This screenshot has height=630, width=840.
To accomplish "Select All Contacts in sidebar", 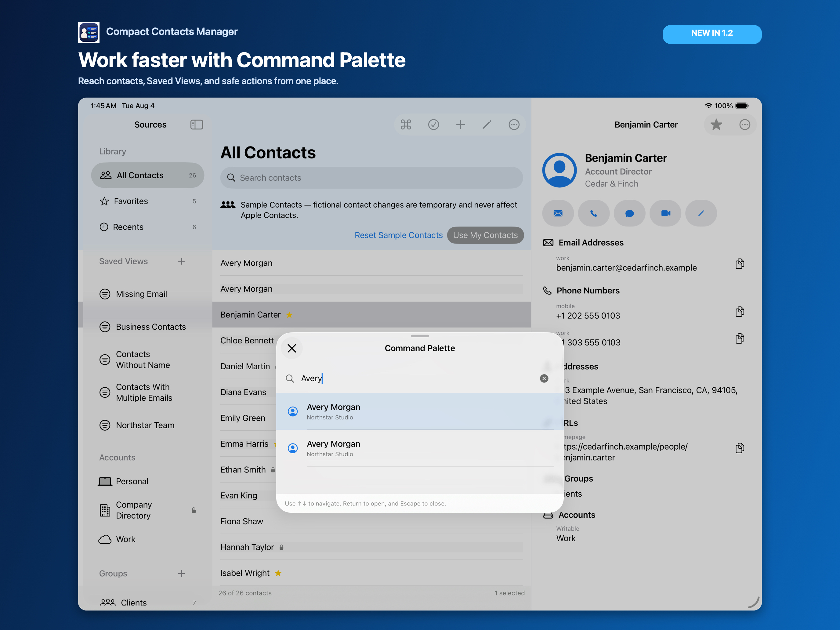I will [x=147, y=175].
